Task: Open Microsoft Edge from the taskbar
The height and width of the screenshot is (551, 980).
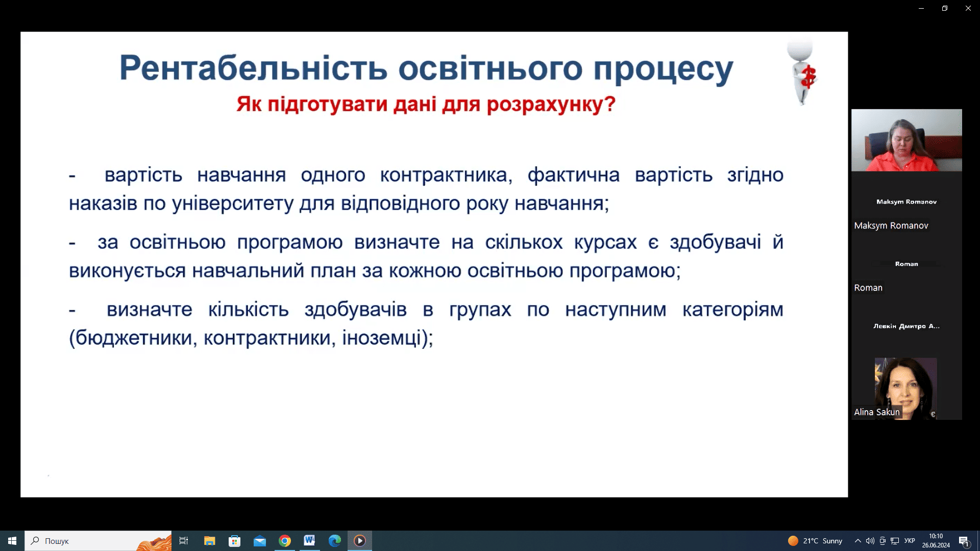Action: point(334,541)
